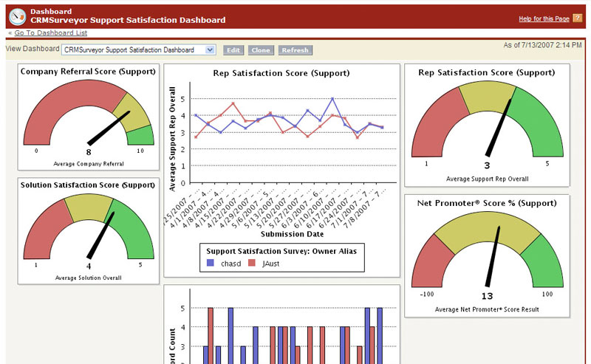Click the Submission Date axis label
591x364 pixels.
[x=292, y=234]
